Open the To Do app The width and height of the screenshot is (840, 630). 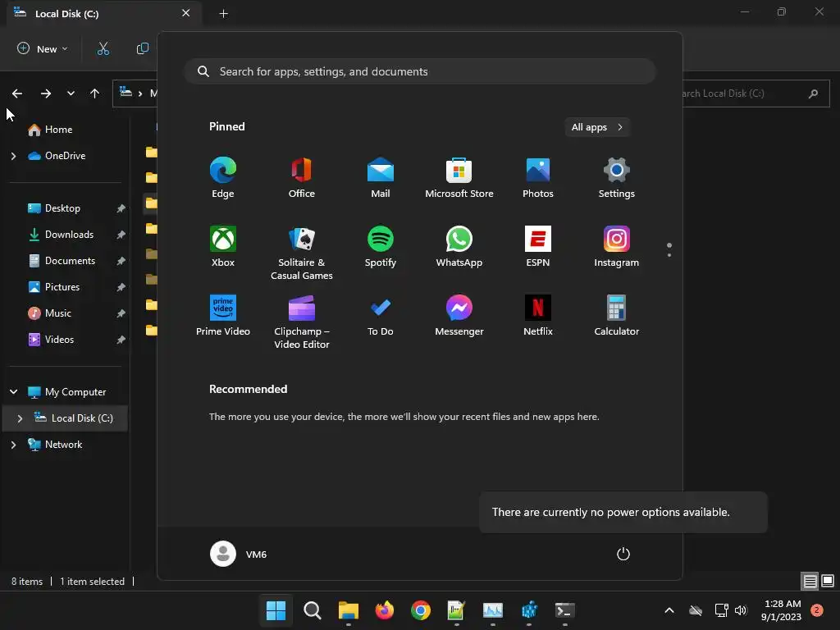click(381, 316)
